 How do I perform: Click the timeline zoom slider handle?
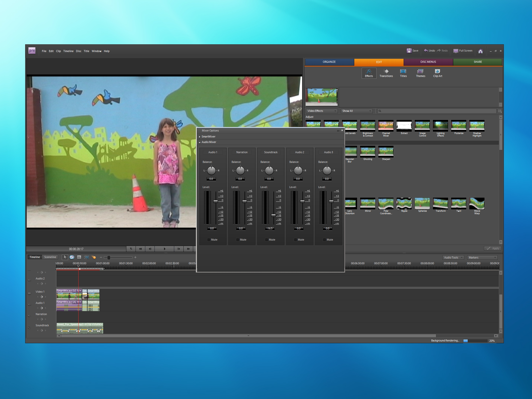[109, 257]
